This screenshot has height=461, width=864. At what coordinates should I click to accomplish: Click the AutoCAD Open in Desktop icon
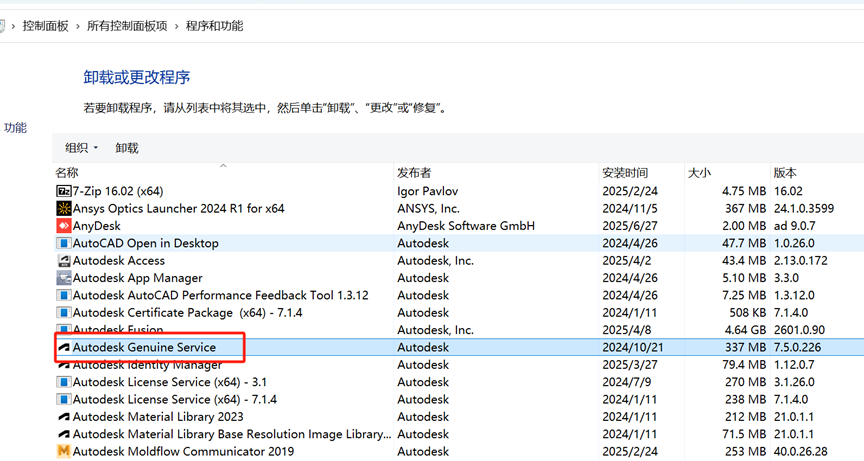[64, 243]
